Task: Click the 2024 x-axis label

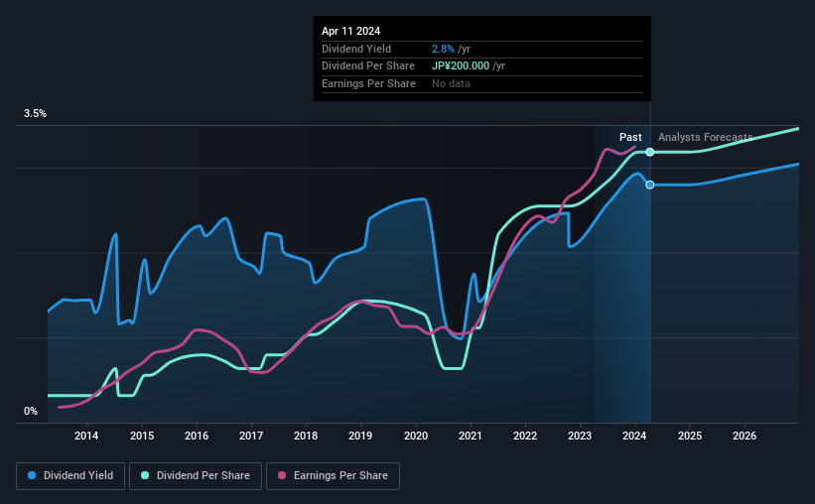Action: click(634, 436)
